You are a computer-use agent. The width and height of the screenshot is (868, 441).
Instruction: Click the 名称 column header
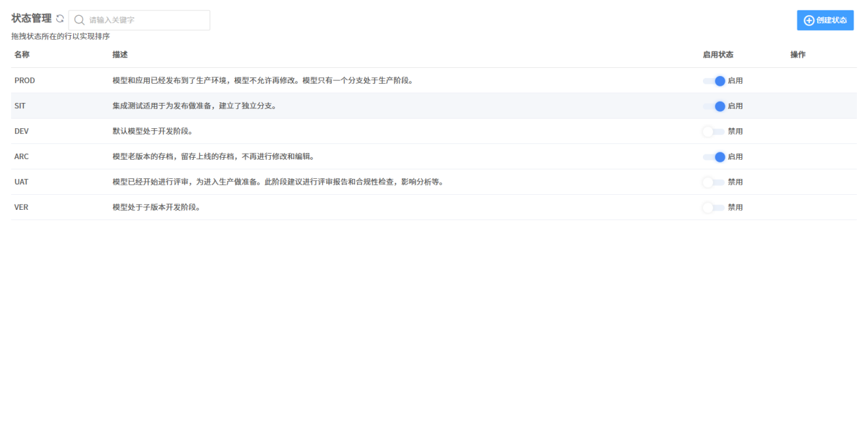click(22, 54)
